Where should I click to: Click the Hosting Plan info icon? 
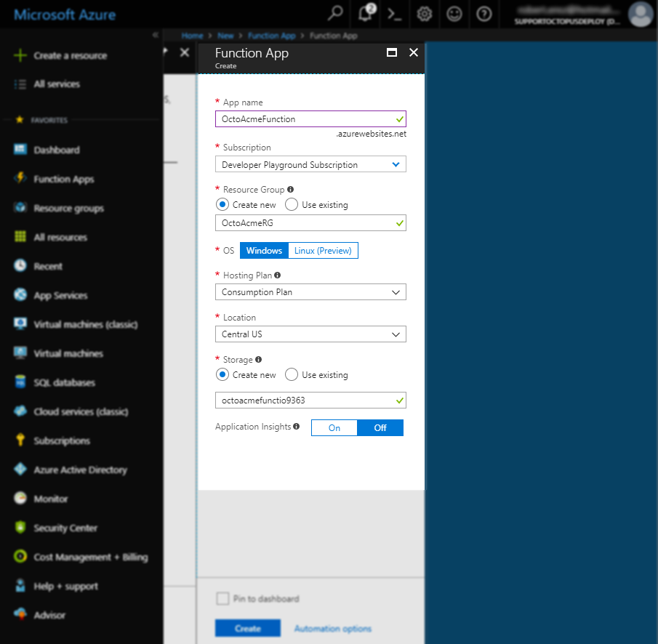pos(278,275)
